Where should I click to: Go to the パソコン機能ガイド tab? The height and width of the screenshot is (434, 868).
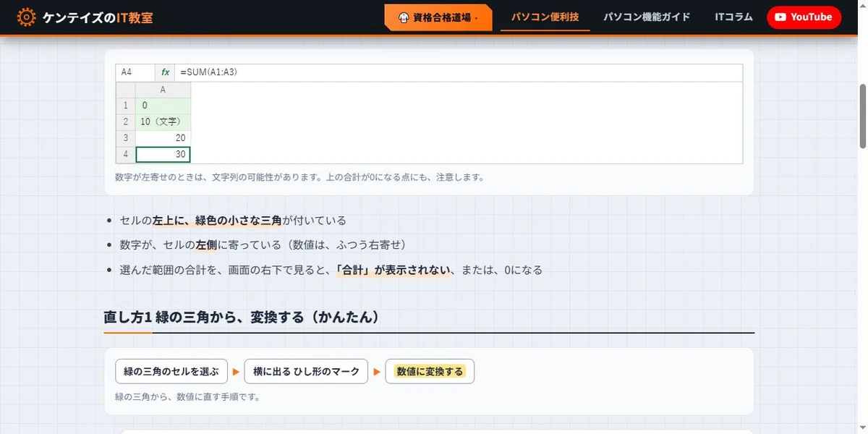[x=647, y=17]
